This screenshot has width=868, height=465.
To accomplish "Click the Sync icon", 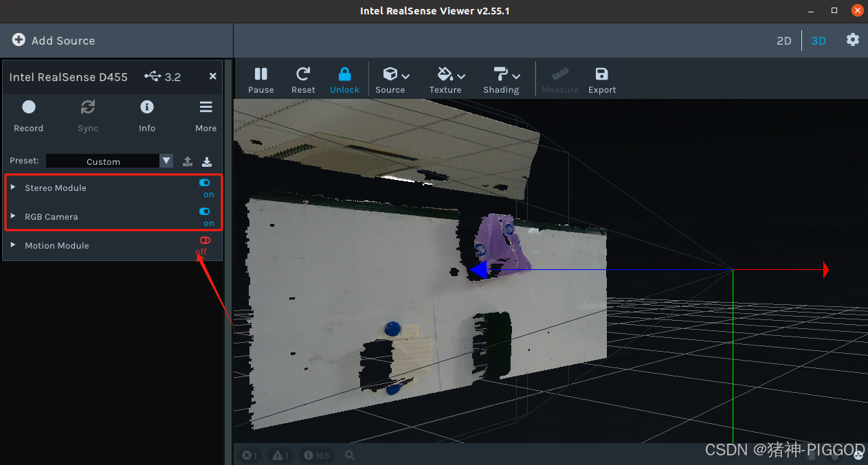I will pos(88,106).
